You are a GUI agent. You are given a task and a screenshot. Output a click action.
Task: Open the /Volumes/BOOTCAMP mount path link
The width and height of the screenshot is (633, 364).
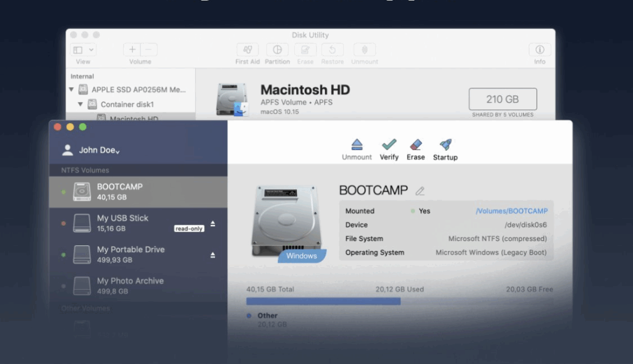pos(511,211)
